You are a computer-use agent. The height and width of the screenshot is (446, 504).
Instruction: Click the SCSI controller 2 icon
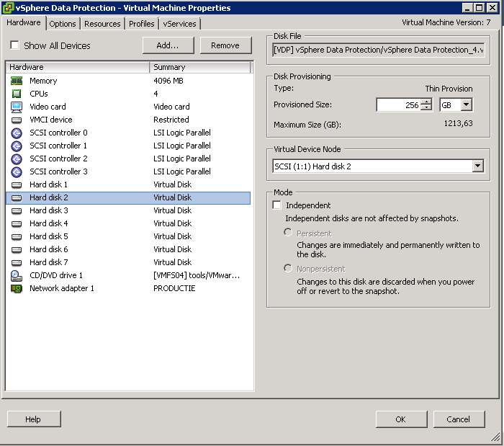[17, 159]
